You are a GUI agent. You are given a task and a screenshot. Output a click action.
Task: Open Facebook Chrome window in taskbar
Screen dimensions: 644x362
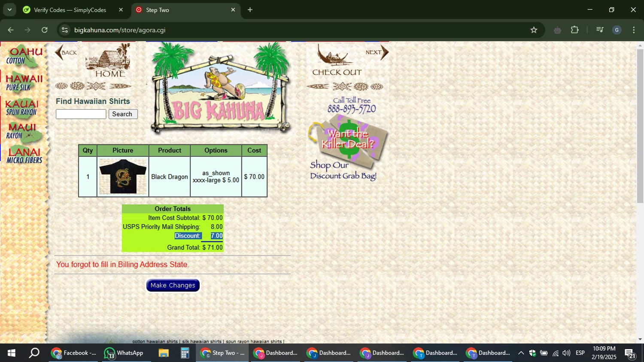click(x=73, y=353)
